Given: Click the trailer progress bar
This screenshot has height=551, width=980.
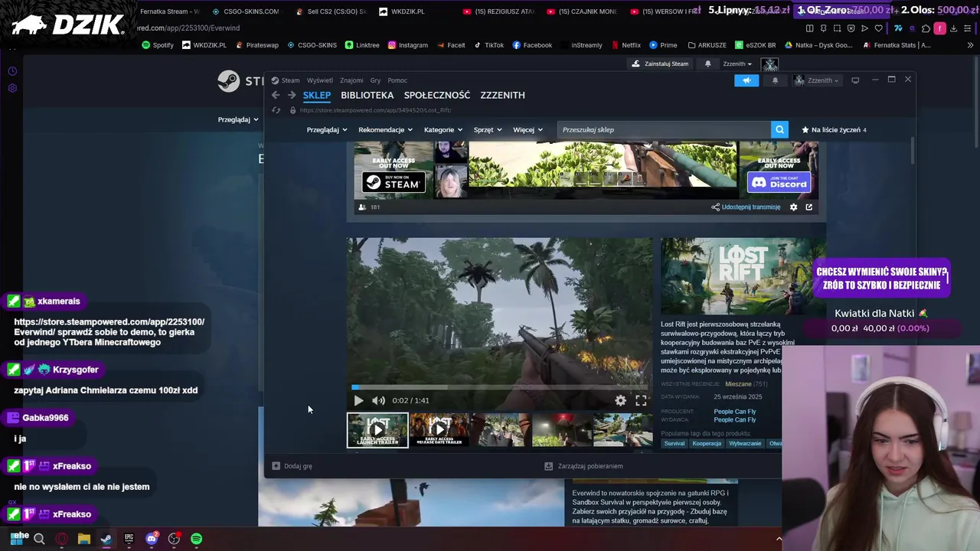Looking at the screenshot, I should tap(500, 387).
